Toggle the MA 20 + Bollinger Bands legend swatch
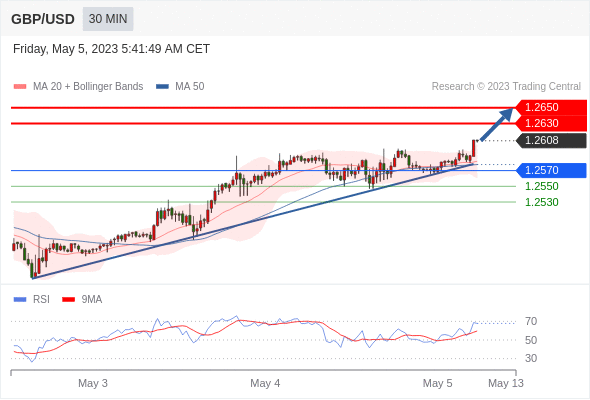The image size is (590, 400). (20, 87)
